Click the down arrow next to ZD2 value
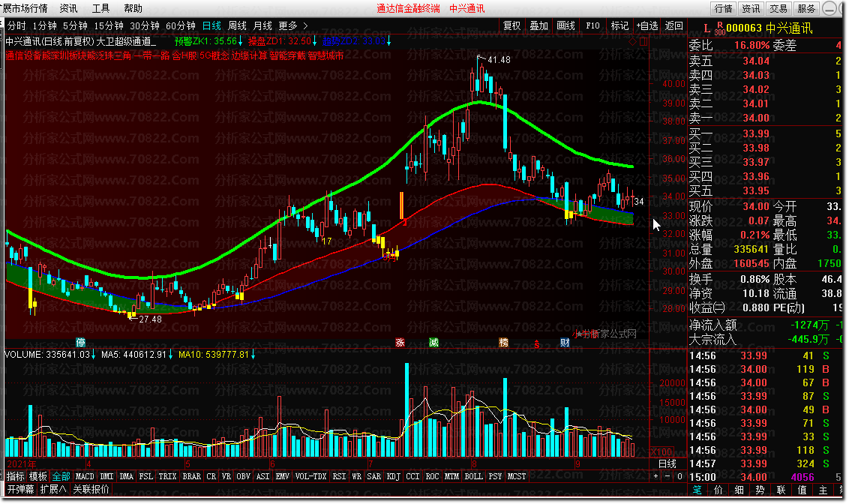849x504 pixels. click(388, 41)
